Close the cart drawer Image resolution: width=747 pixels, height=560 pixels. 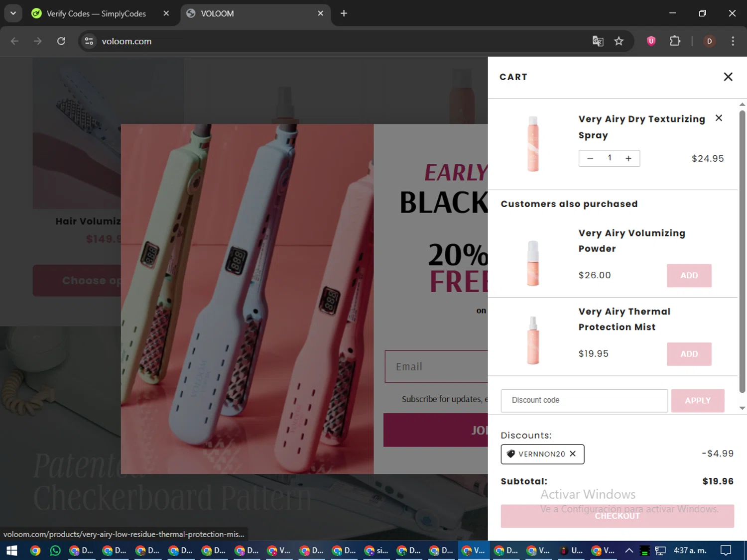[x=728, y=77]
